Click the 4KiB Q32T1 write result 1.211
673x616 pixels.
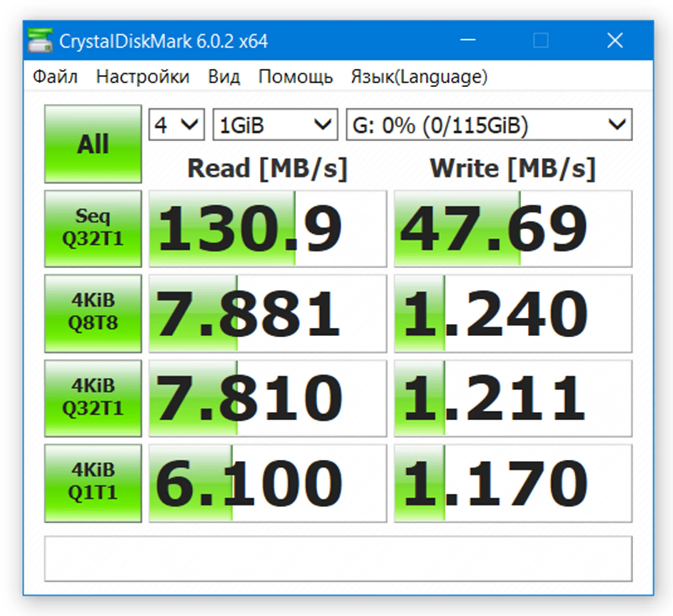[x=513, y=398]
